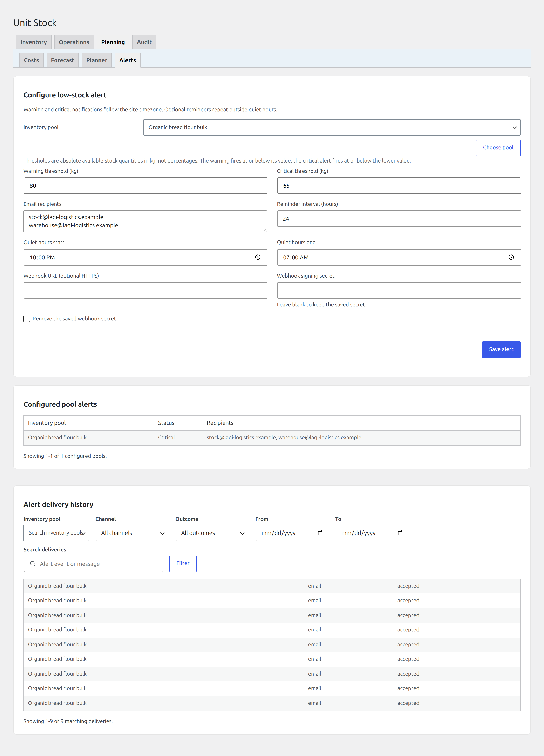Viewport: 544px width, 756px height.
Task: Go to the Audit tab
Action: coord(144,42)
